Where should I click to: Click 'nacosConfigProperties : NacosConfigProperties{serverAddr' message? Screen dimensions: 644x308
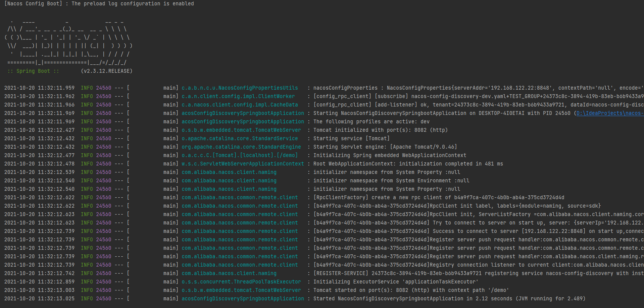click(479, 88)
